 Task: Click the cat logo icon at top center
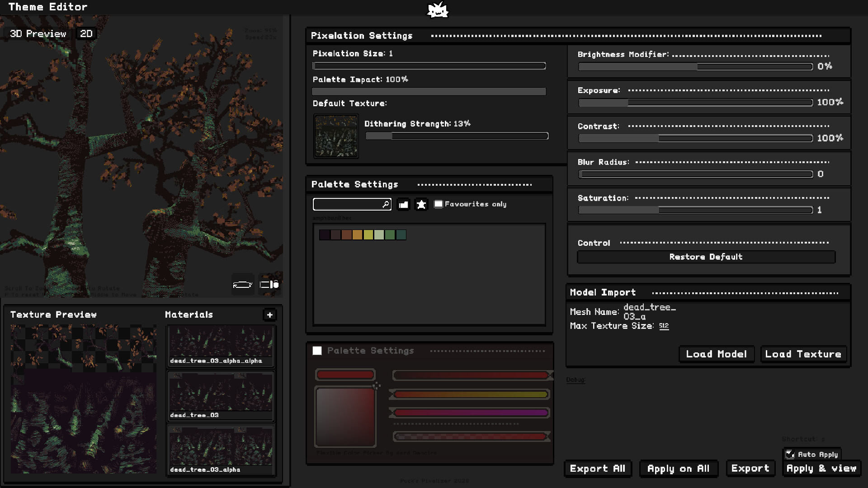438,10
